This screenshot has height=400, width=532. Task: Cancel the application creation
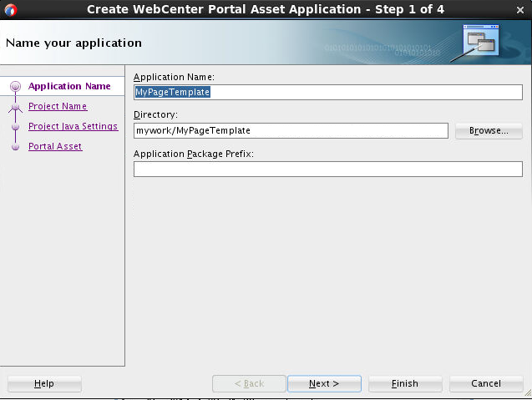coord(486,383)
